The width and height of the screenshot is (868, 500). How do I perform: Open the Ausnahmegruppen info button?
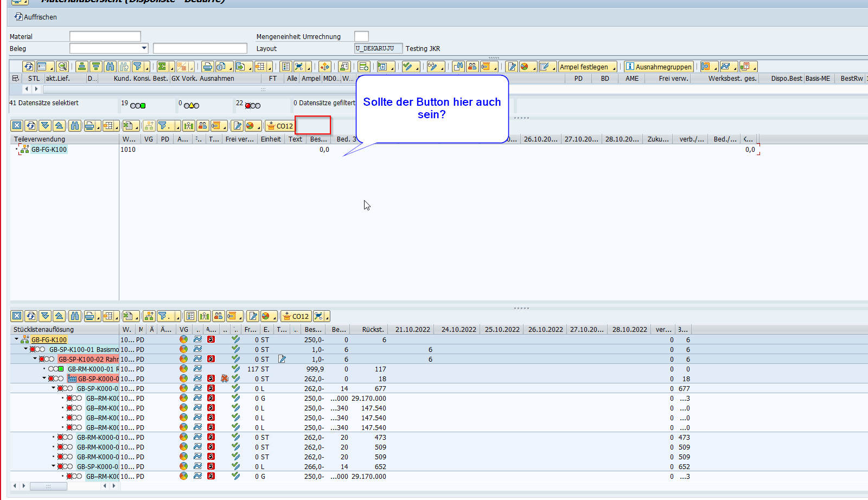coord(659,67)
